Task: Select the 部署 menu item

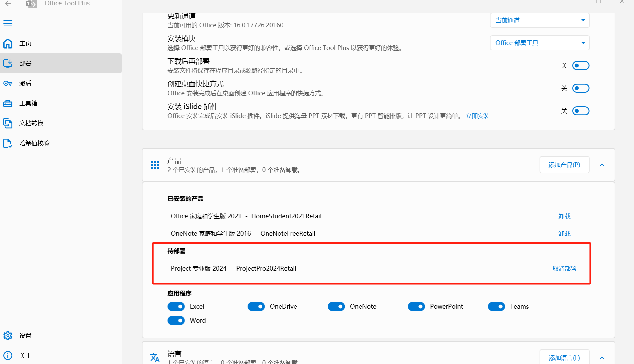Action: (61, 63)
